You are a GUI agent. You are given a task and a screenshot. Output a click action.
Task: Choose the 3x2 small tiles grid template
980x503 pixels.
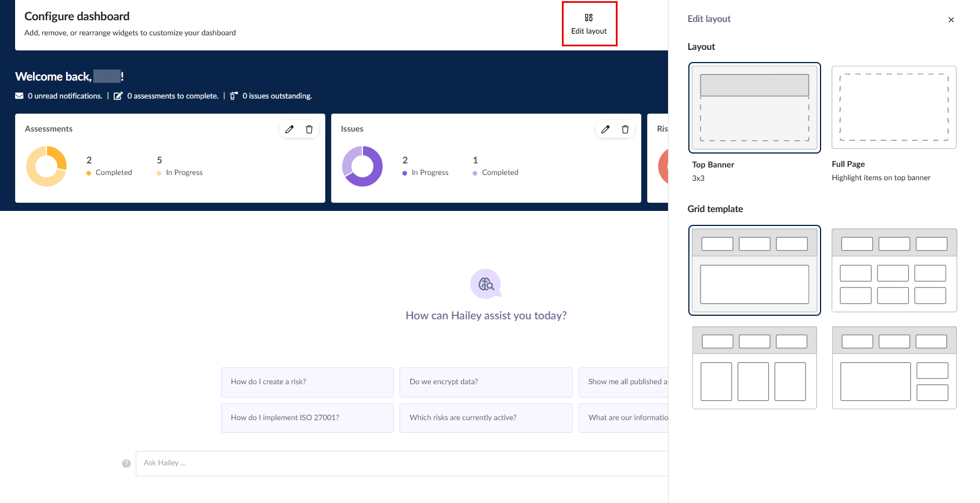[894, 270]
